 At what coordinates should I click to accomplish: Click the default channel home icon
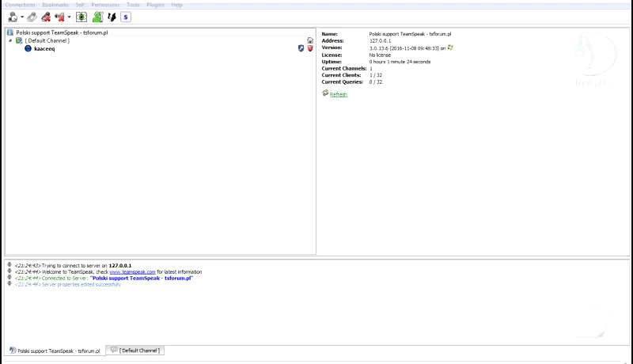310,40
